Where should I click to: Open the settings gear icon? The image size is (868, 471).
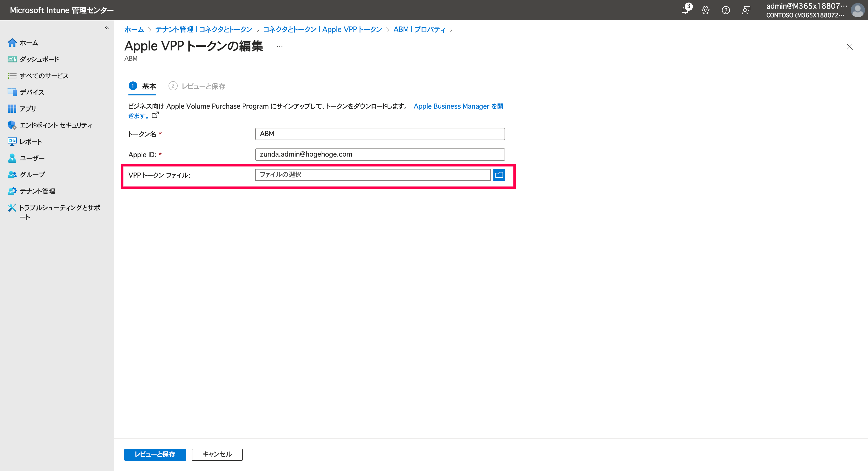pyautogui.click(x=705, y=10)
